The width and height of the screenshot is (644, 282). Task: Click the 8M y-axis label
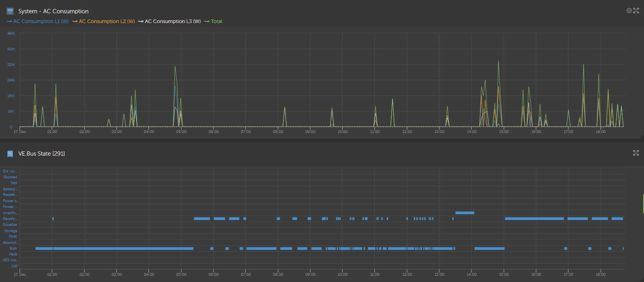click(11, 112)
